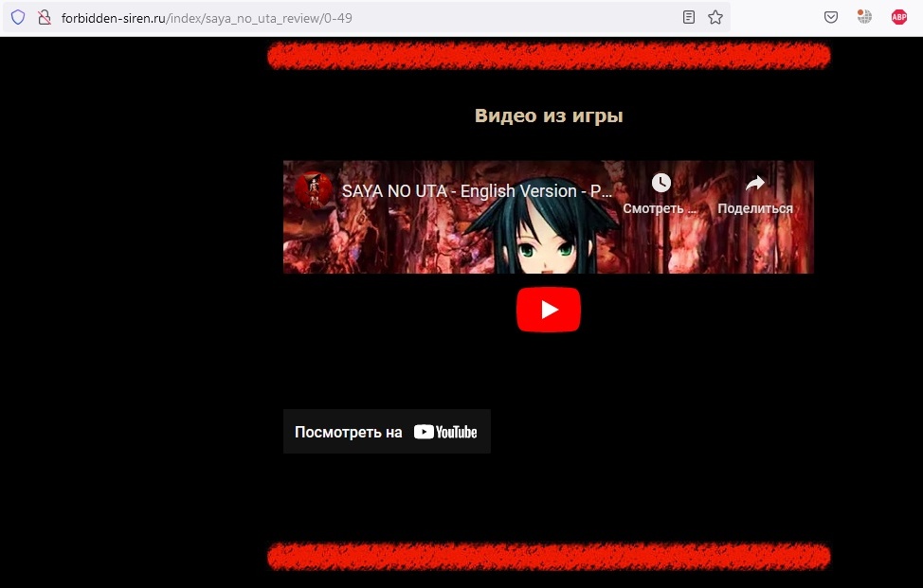The image size is (923, 588).
Task: Open the insecure connection lock icon
Action: (45, 18)
